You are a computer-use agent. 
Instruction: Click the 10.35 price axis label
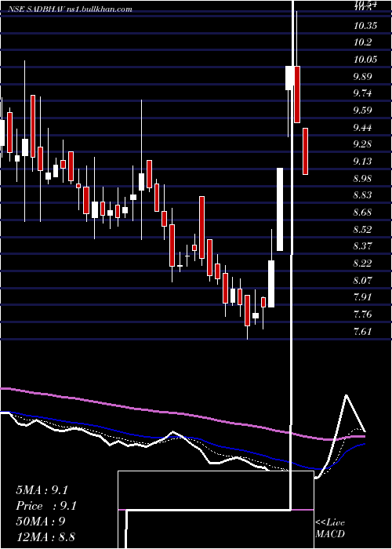click(365, 25)
